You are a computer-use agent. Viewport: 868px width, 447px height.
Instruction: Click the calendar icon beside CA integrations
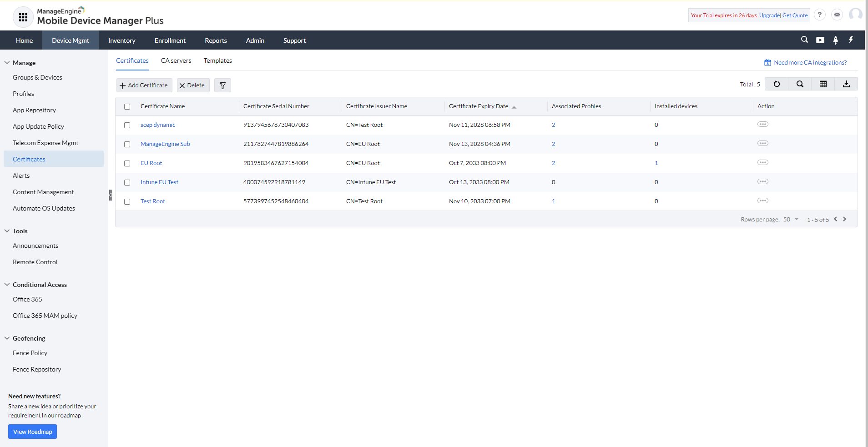click(x=767, y=63)
